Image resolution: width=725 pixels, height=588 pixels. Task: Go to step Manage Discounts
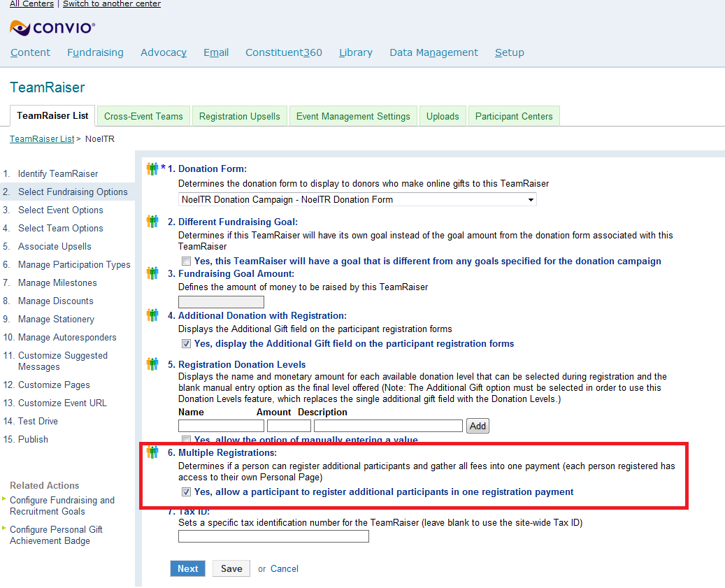pyautogui.click(x=55, y=301)
